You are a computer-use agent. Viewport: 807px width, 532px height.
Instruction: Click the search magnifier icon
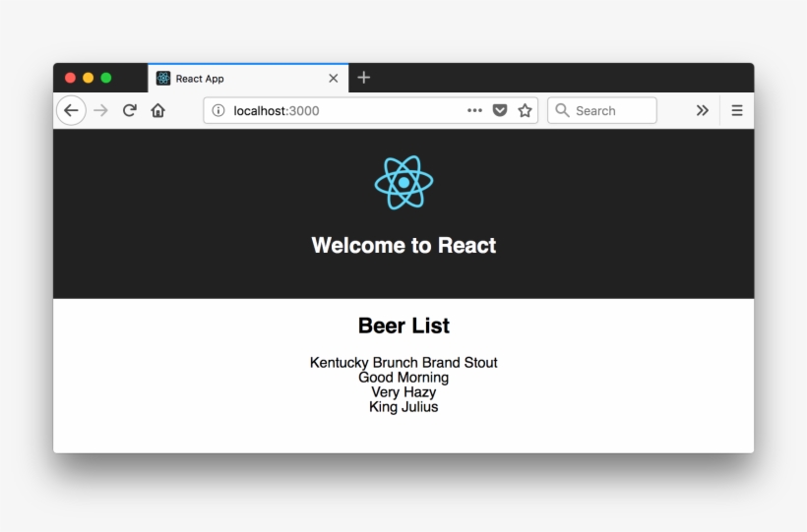562,110
